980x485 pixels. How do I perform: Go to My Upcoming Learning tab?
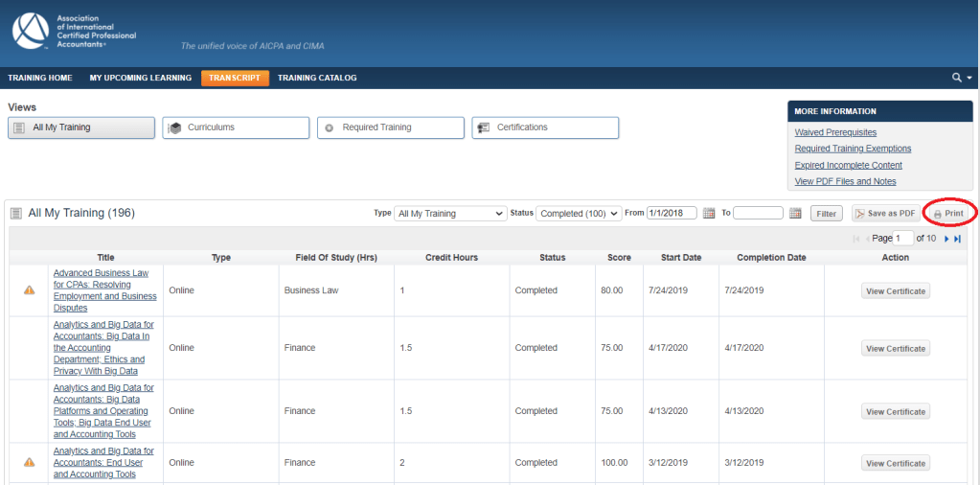(140, 78)
